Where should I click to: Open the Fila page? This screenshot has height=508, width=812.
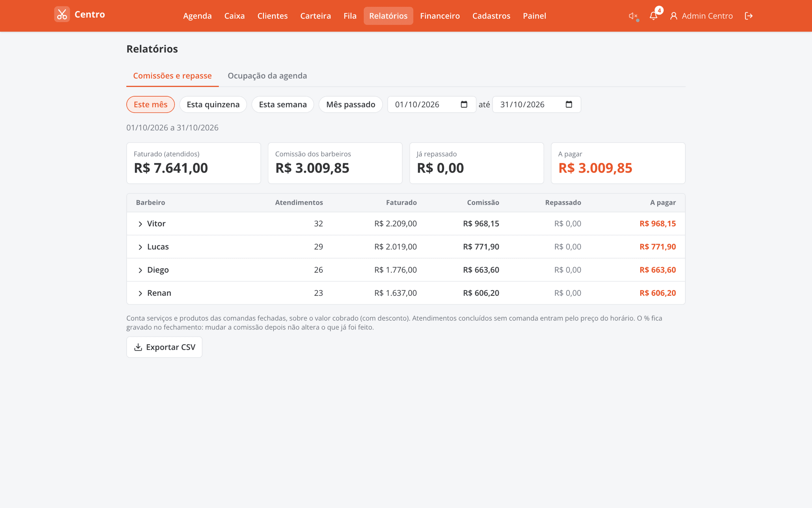350,16
